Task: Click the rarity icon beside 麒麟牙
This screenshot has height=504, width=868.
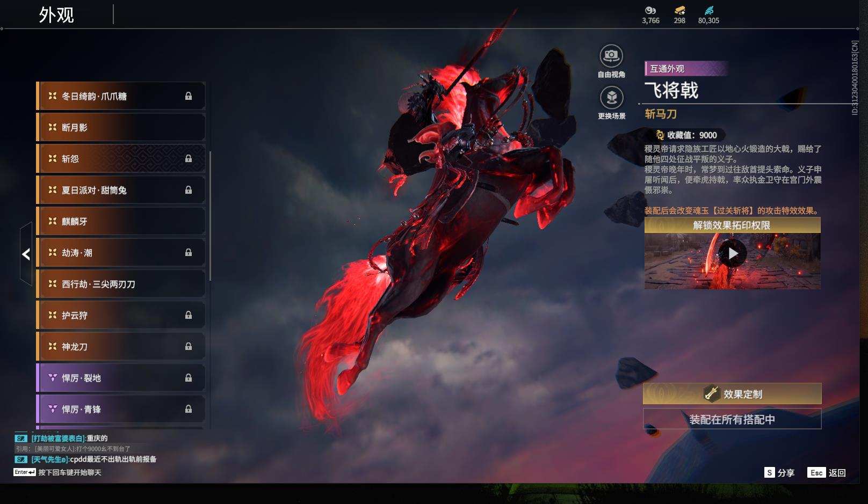Action: 53,221
